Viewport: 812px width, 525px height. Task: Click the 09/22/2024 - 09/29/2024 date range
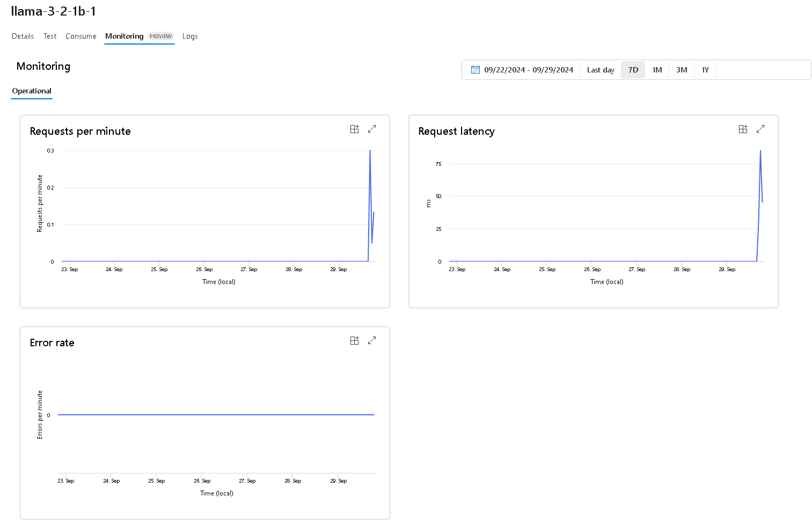pyautogui.click(x=529, y=70)
